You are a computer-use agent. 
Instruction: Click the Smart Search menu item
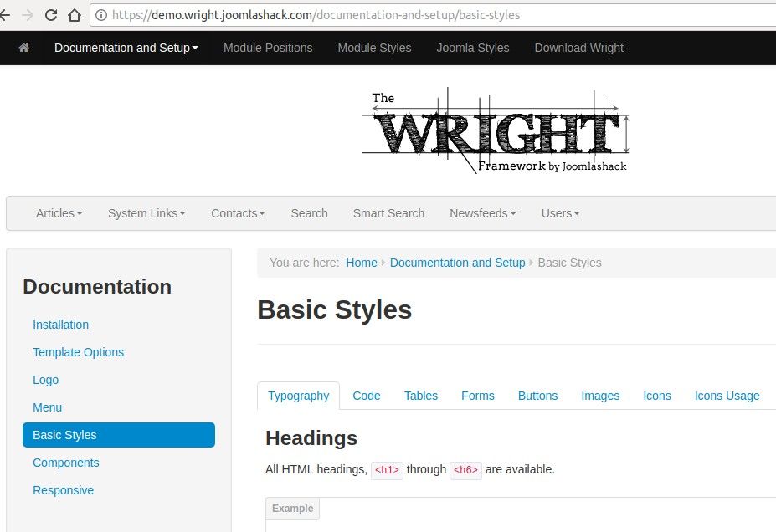pyautogui.click(x=388, y=213)
